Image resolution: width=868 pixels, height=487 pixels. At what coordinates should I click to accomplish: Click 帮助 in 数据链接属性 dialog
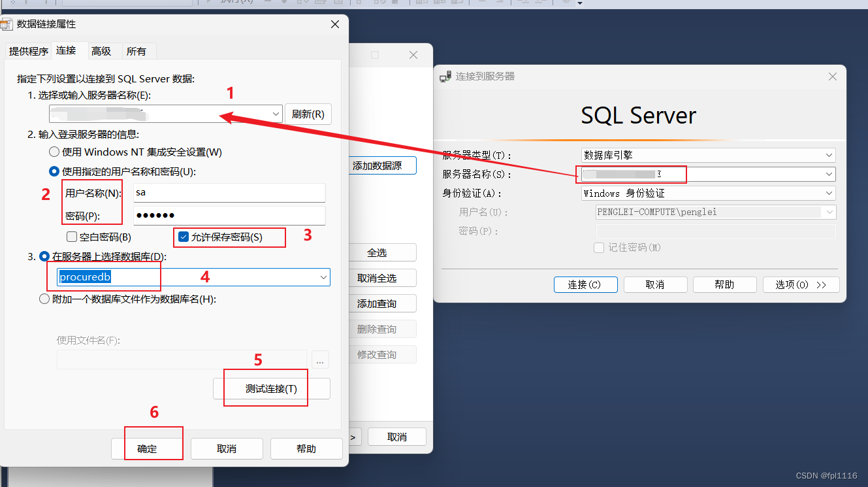306,449
